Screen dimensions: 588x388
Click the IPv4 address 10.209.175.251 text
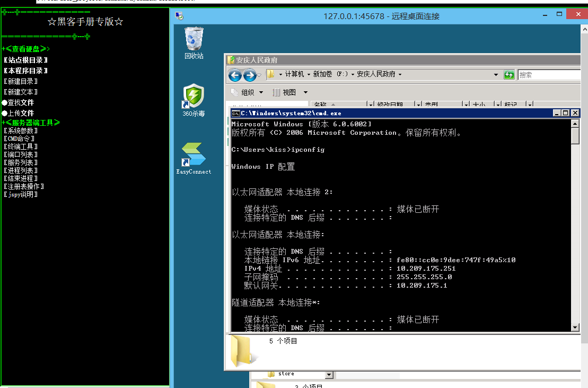(426, 269)
